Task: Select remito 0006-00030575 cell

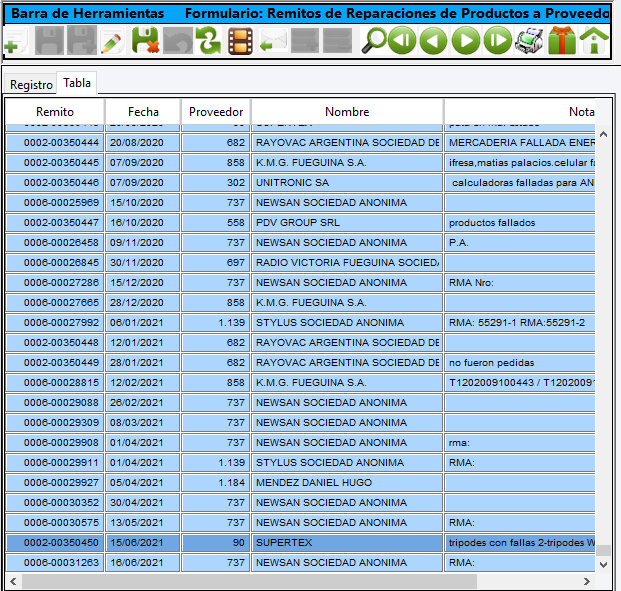Action: tap(55, 522)
